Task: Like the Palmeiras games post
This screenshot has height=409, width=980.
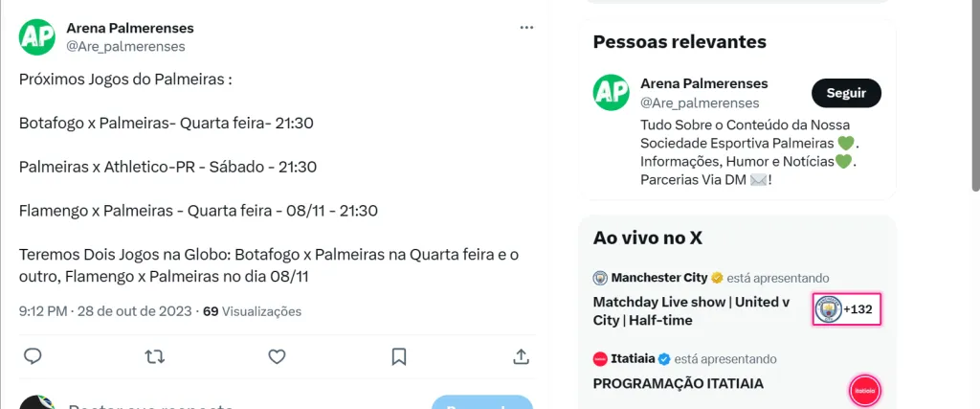Action: [277, 356]
